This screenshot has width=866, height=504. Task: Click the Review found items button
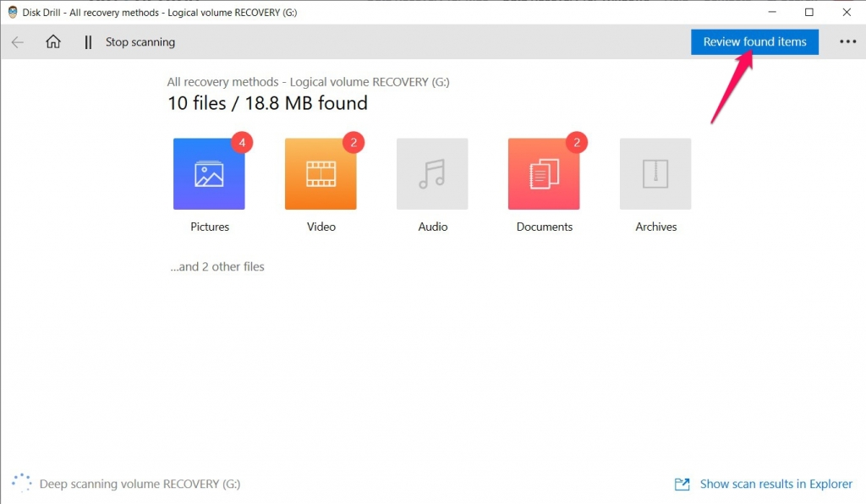coord(754,41)
